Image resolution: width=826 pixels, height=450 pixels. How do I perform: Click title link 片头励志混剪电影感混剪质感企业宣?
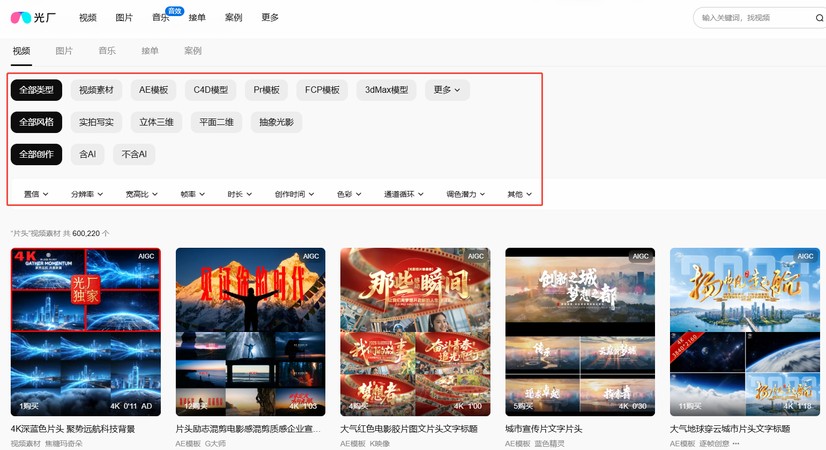pyautogui.click(x=248, y=429)
